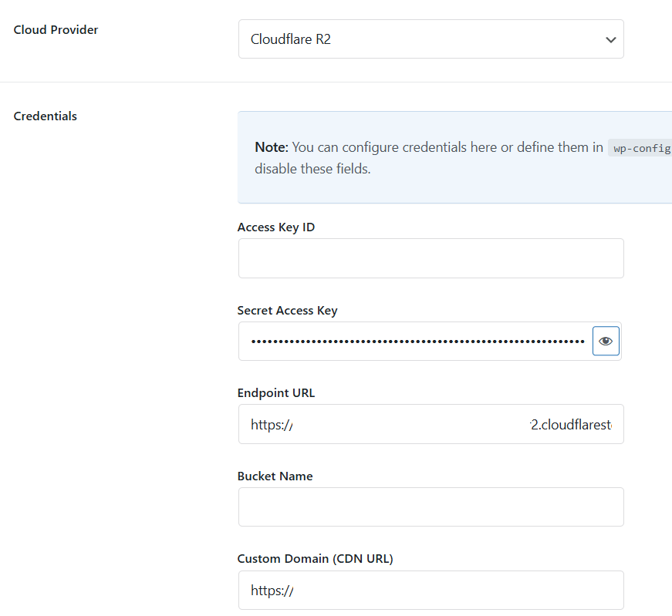Select the Endpoint URL label text
Screen dimensions: 672x616
click(x=275, y=393)
